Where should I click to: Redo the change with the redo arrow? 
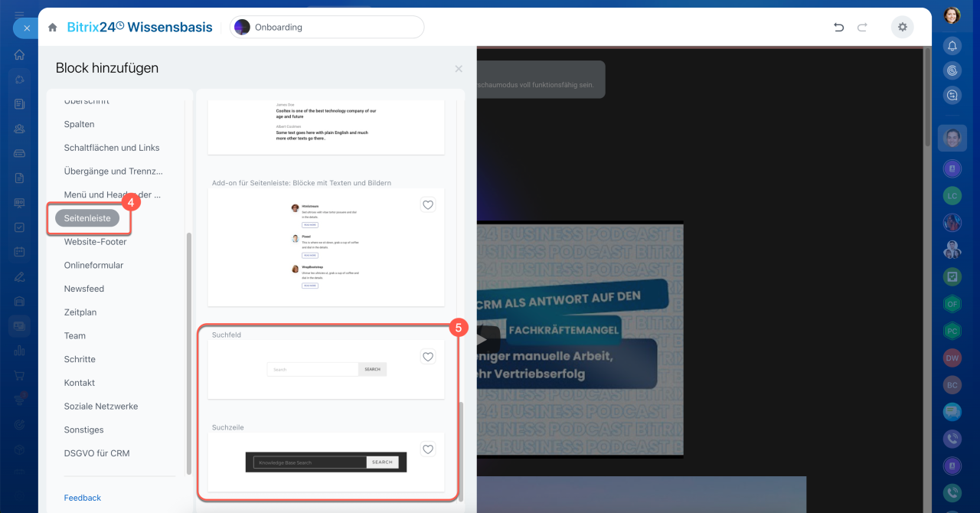click(862, 28)
